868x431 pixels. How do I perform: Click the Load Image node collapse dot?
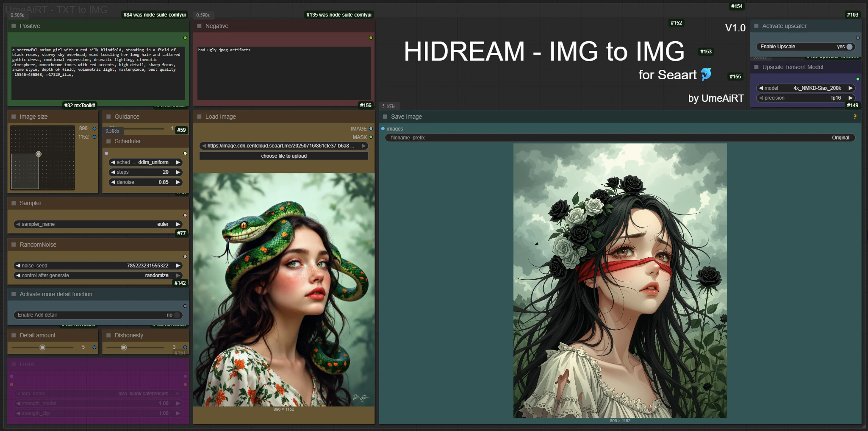pos(200,117)
